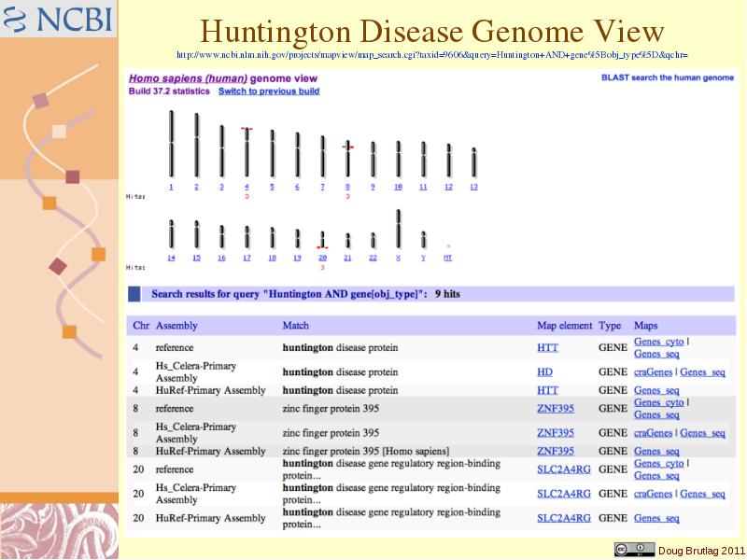Open Genes_seq in the chromosome 4 Hs_Celera row
The width and height of the screenshot is (747, 560).
[703, 371]
